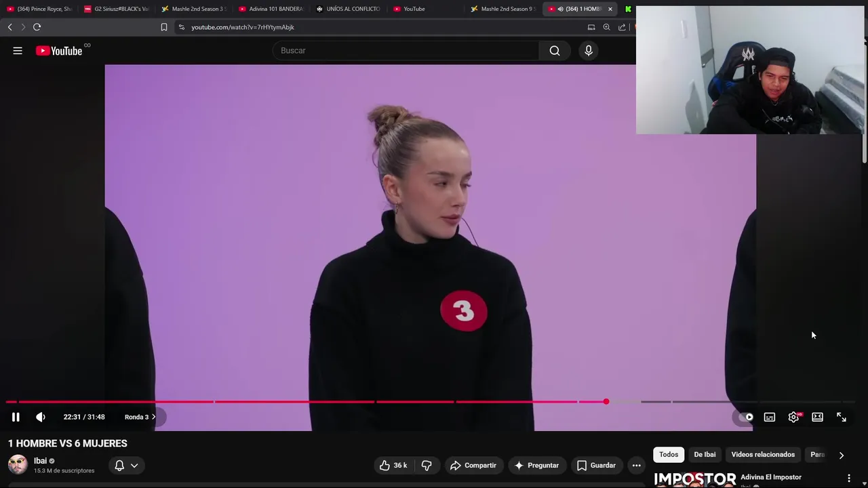868x488 pixels.
Task: Toggle the notification bell for Ibai
Action: coord(119,466)
